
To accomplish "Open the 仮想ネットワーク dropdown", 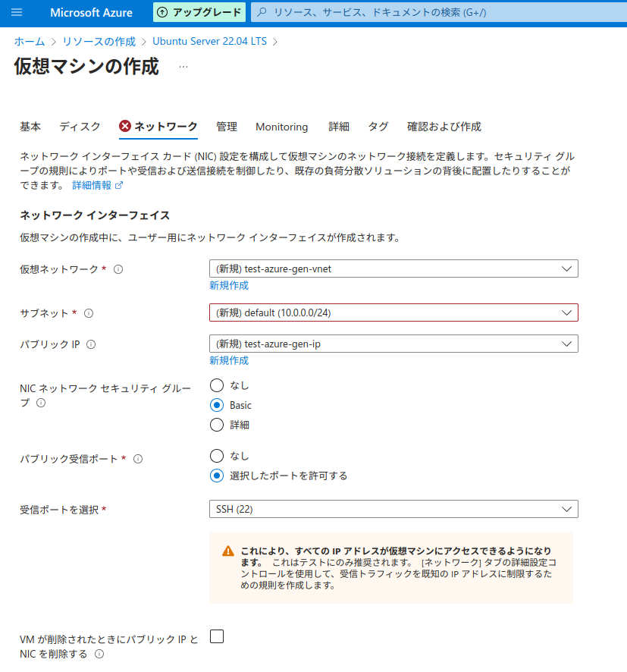I will (x=393, y=268).
